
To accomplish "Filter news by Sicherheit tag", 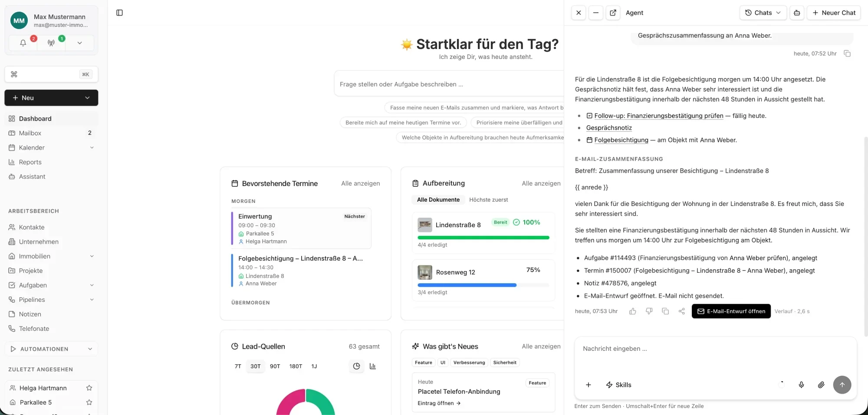I will [505, 363].
